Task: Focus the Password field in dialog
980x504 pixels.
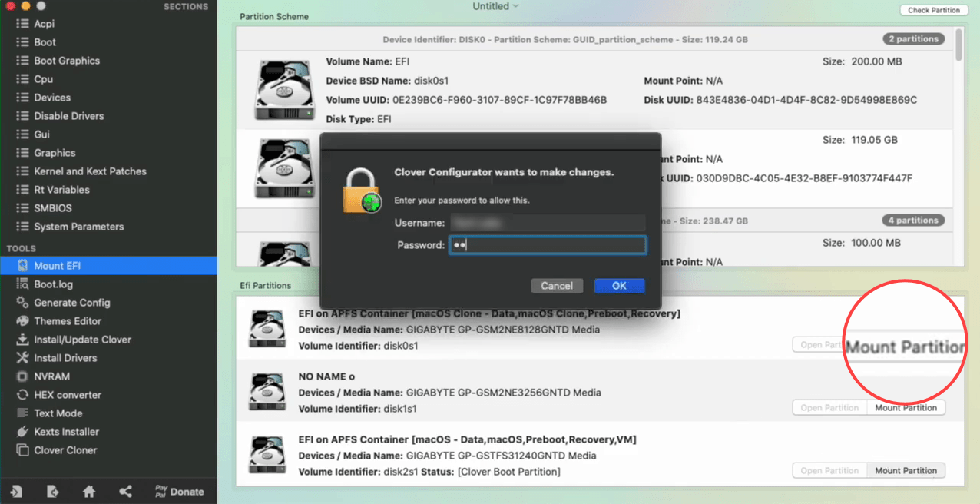Action: tap(548, 245)
